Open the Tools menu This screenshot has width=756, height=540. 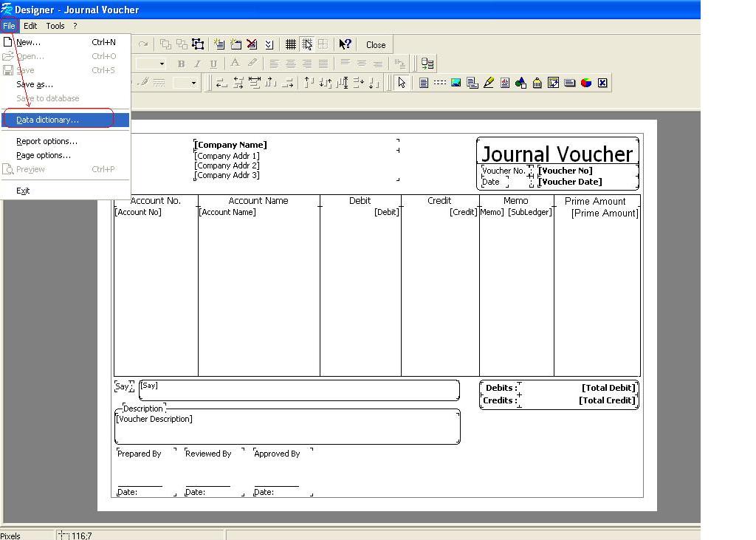55,26
